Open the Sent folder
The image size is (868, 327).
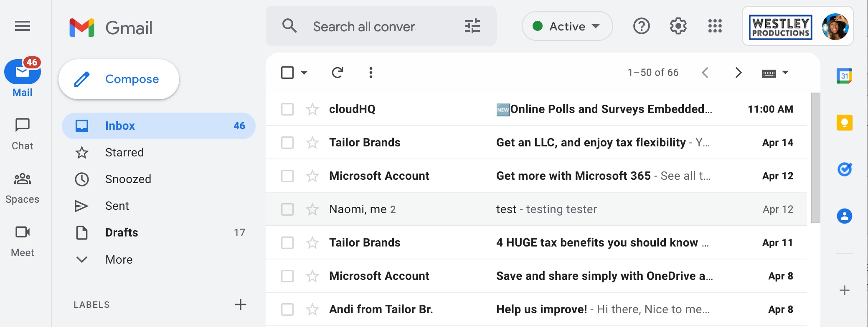pos(159,206)
